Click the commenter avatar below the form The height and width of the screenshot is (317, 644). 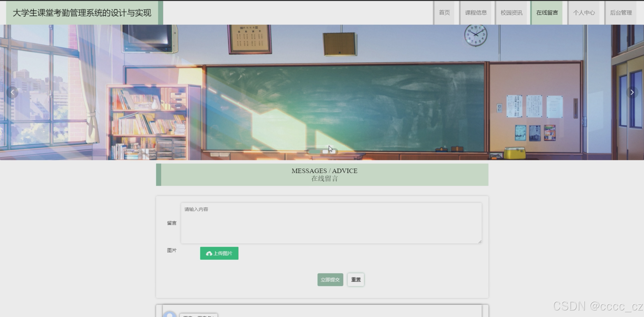click(x=170, y=314)
